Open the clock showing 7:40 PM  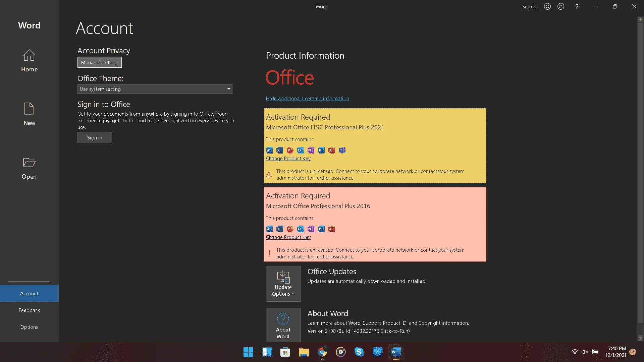(616, 352)
